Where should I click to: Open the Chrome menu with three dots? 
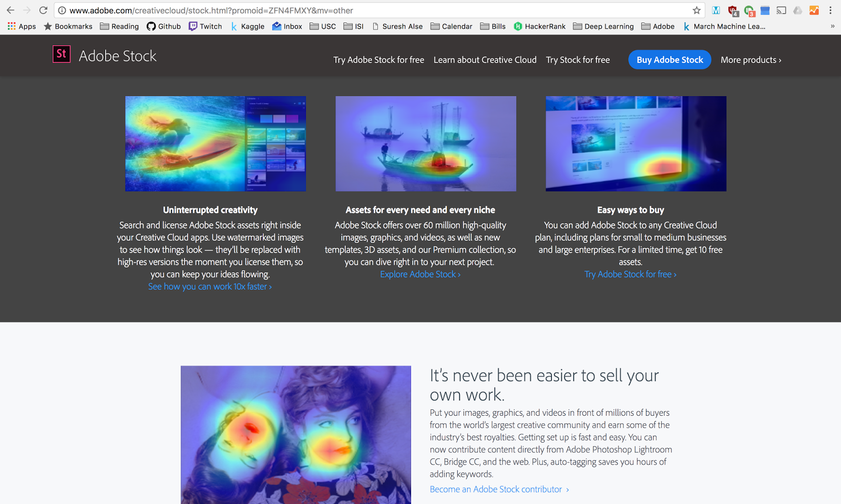[830, 10]
